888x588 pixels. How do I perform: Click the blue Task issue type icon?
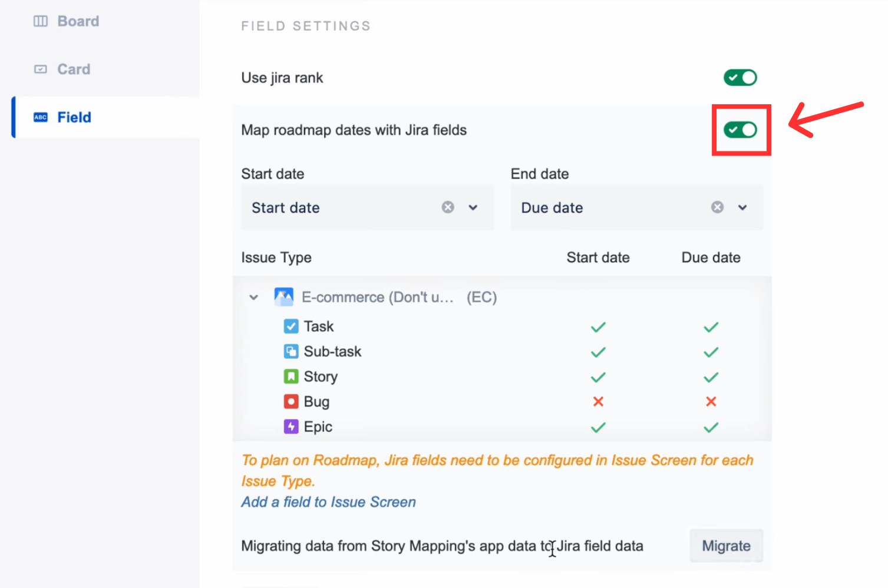tap(291, 326)
